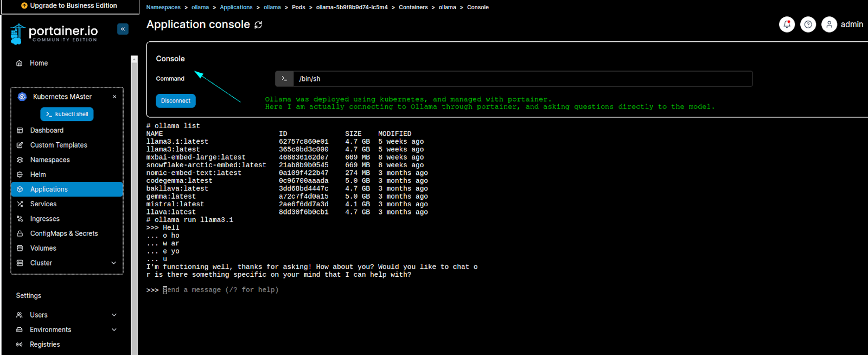Image resolution: width=868 pixels, height=355 pixels.
Task: Collapse the sidebar with the double-chevron button
Action: click(123, 29)
